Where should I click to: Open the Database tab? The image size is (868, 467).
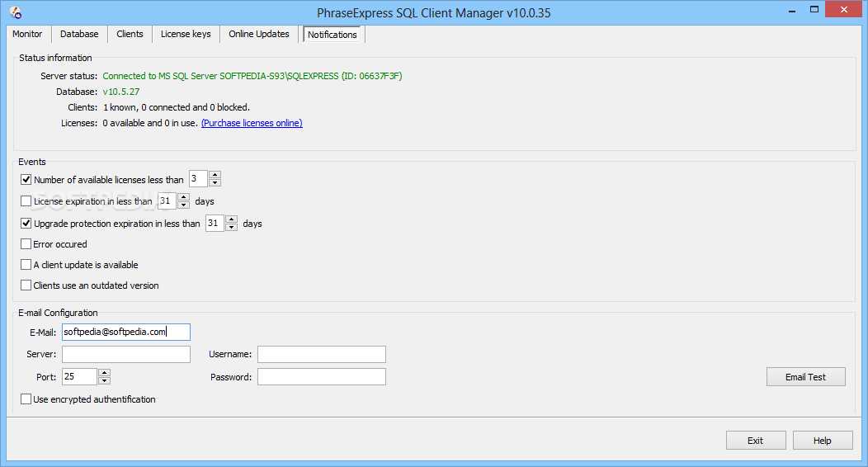click(x=79, y=34)
